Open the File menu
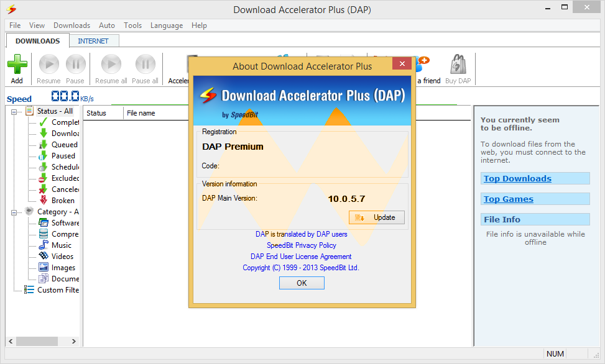Viewport: 605px width, 364px height. [x=15, y=25]
